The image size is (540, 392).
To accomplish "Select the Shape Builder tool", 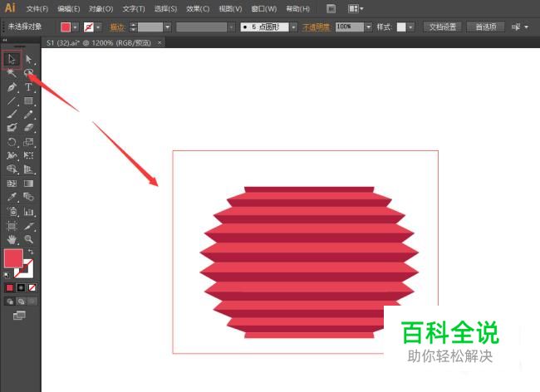I will coord(12,169).
